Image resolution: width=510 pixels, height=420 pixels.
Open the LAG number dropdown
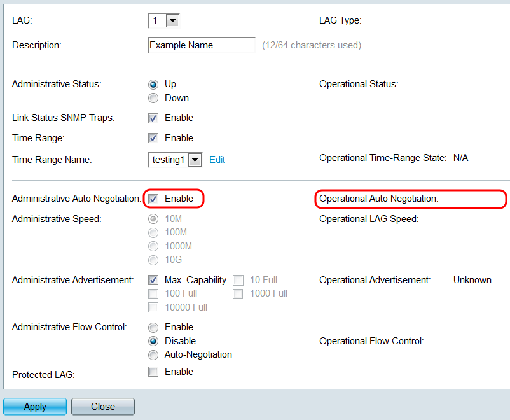coord(172,20)
